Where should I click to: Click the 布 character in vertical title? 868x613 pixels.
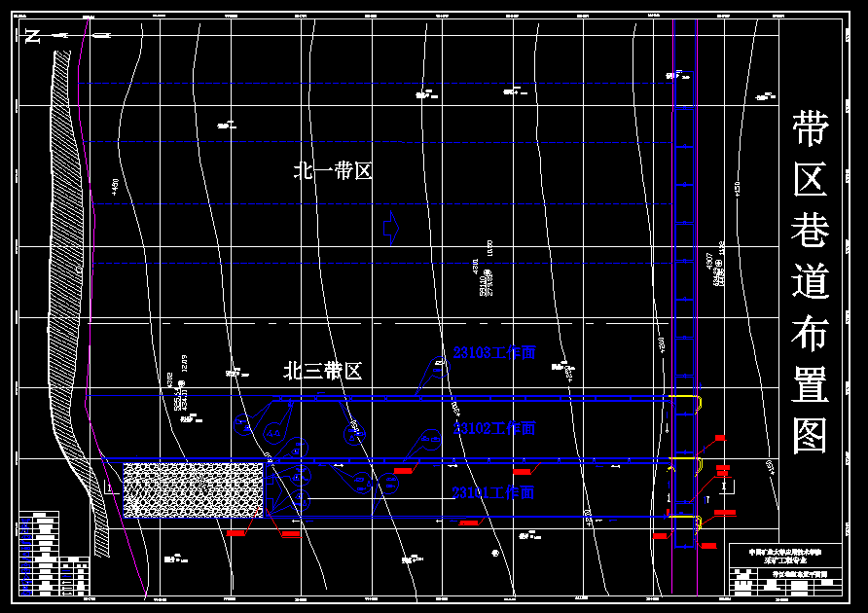coord(811,333)
